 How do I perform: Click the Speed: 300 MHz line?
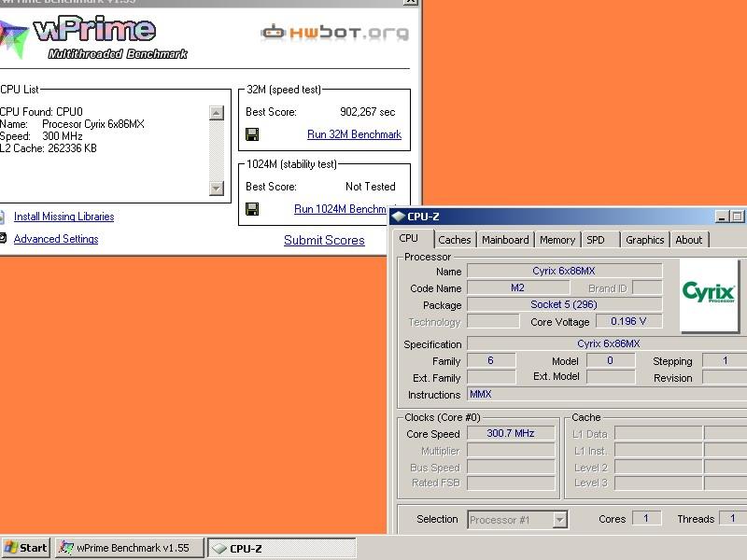coord(41,136)
